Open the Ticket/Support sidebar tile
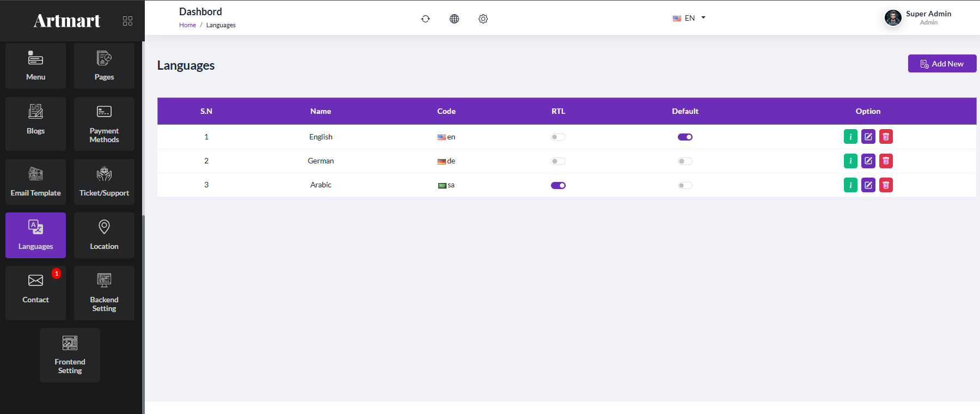The height and width of the screenshot is (414, 980). tap(104, 182)
